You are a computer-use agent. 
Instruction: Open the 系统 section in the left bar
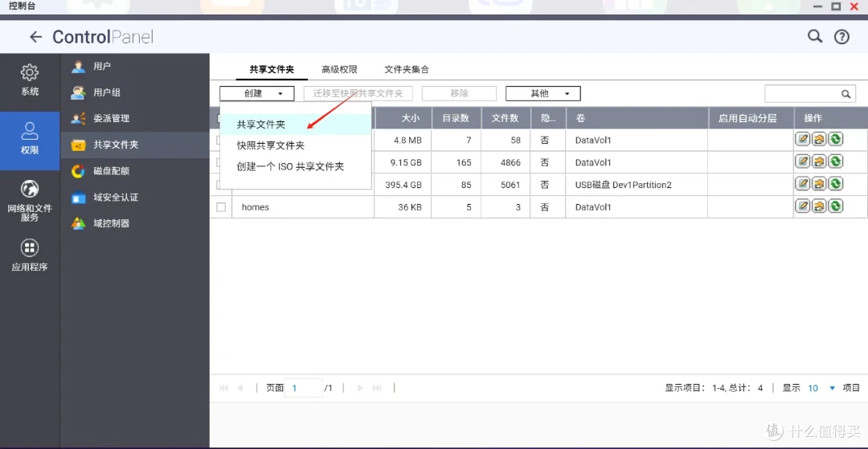[30, 80]
